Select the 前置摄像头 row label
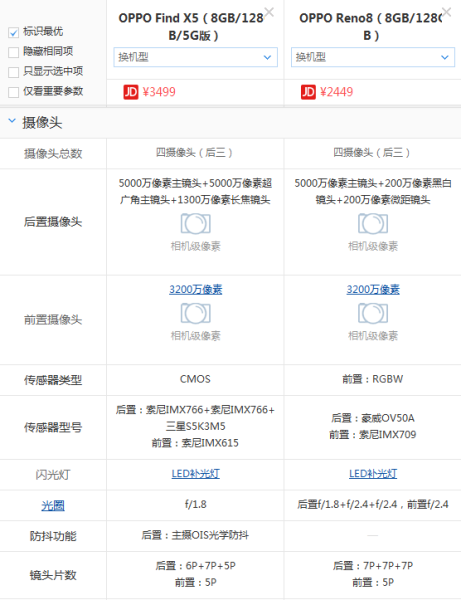This screenshot has height=600, width=461. click(x=53, y=320)
